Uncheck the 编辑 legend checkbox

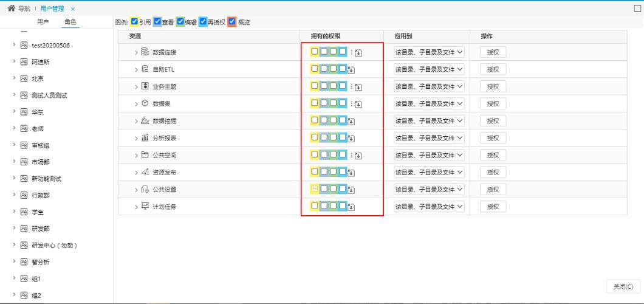[x=180, y=22]
